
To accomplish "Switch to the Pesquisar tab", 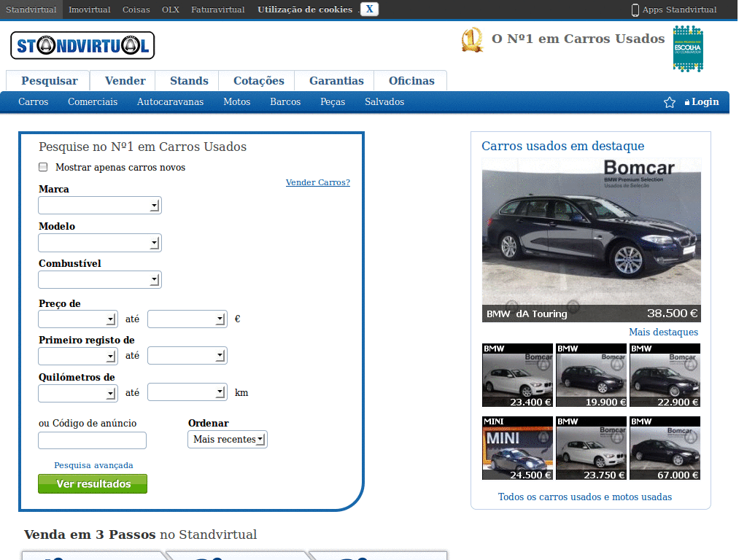I will click(50, 81).
